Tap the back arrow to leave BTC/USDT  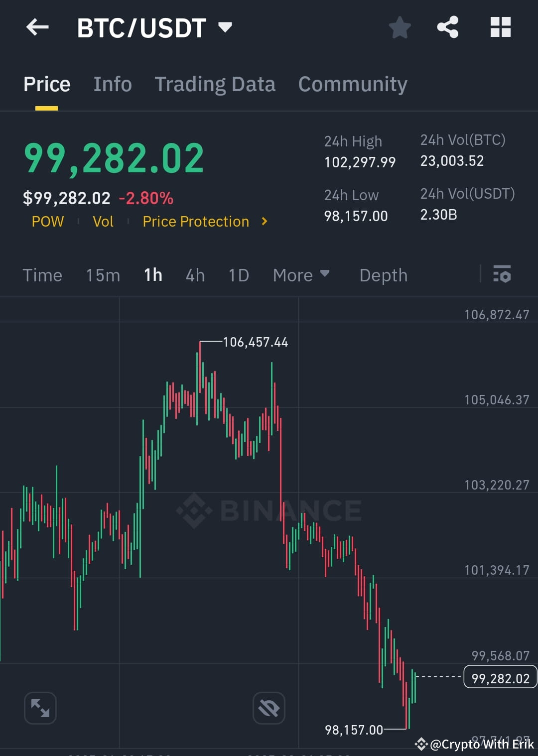click(37, 27)
